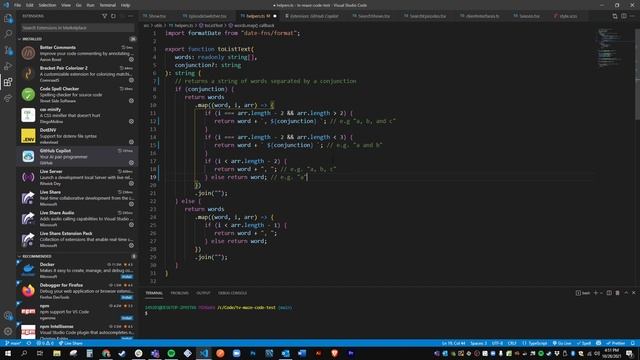Open the Accounts icon in the activity bar
Viewport: 640px width, 360px height.
tap(8, 316)
